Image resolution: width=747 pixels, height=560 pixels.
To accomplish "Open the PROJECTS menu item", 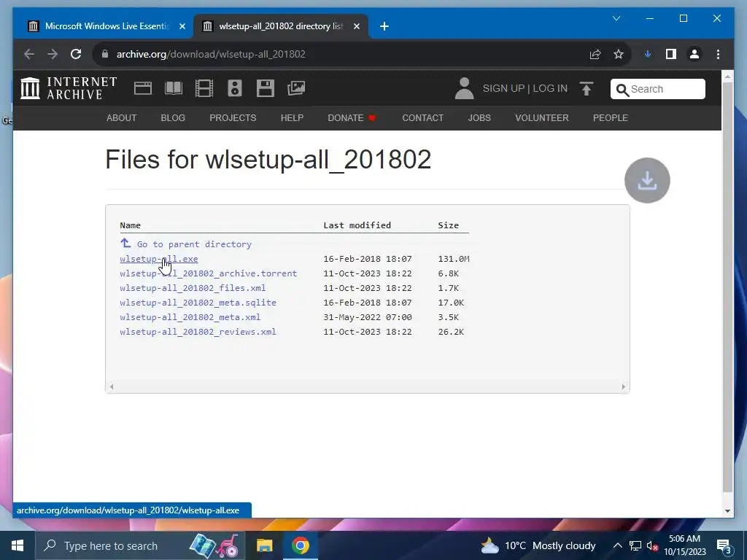I will pyautogui.click(x=233, y=117).
